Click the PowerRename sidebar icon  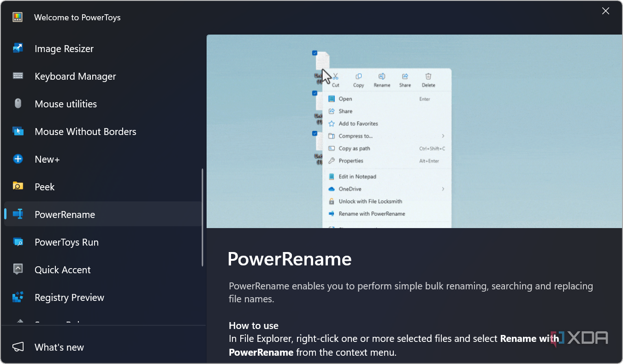coord(18,214)
